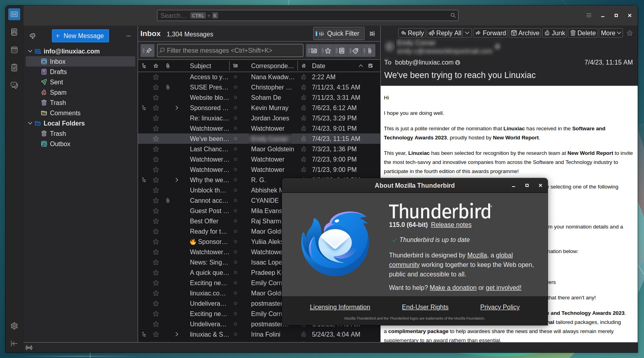Open the Outbox under Local Folders
The height and width of the screenshot is (358, 644).
click(x=80, y=144)
